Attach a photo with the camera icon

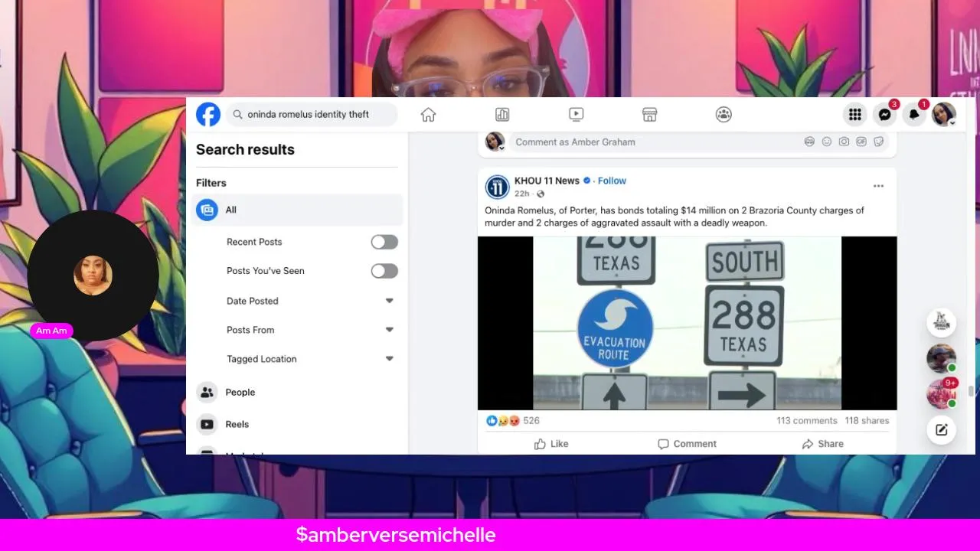(x=844, y=142)
